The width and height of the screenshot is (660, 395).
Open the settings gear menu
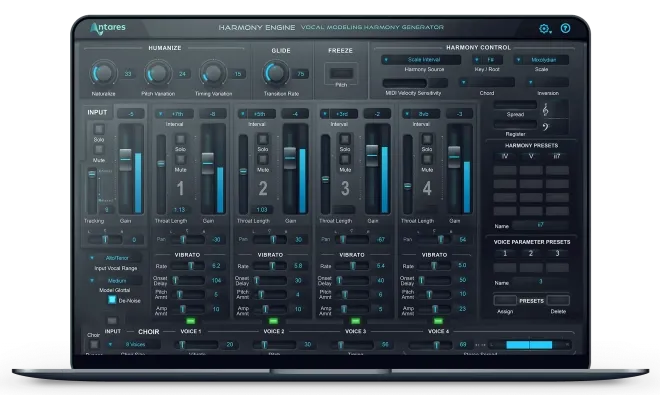point(545,29)
